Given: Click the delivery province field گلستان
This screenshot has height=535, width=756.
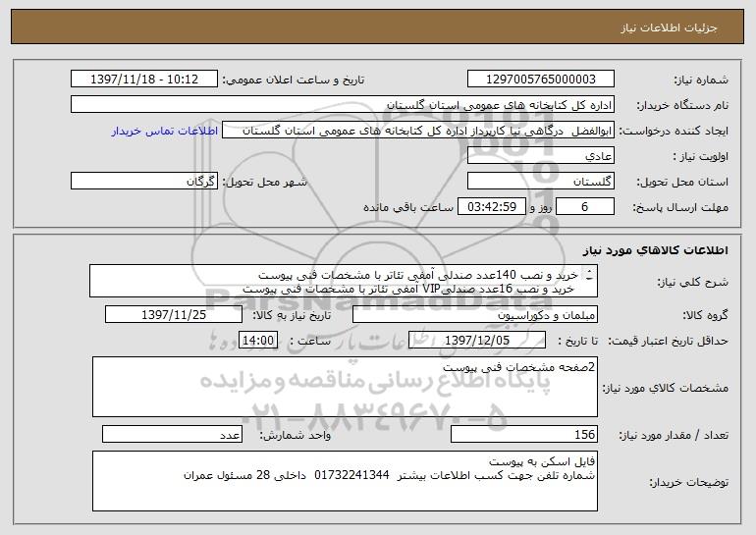Looking at the screenshot, I should pyautogui.click(x=540, y=182).
